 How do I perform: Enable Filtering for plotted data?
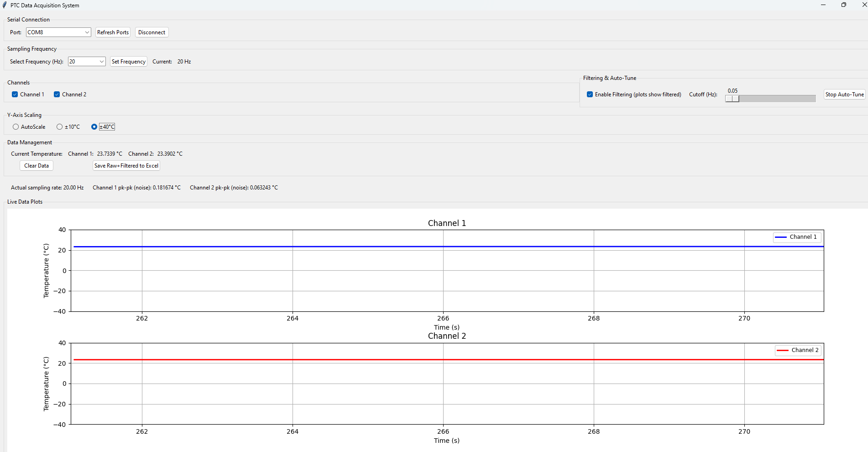590,94
